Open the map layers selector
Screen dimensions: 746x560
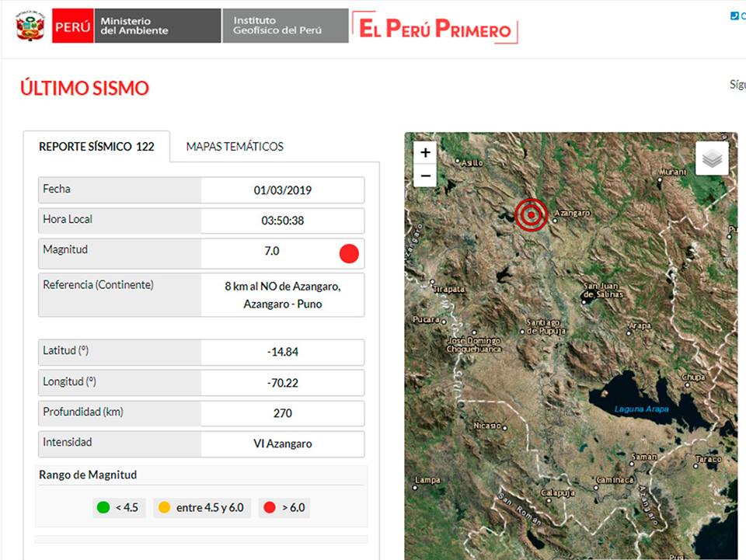click(x=712, y=159)
